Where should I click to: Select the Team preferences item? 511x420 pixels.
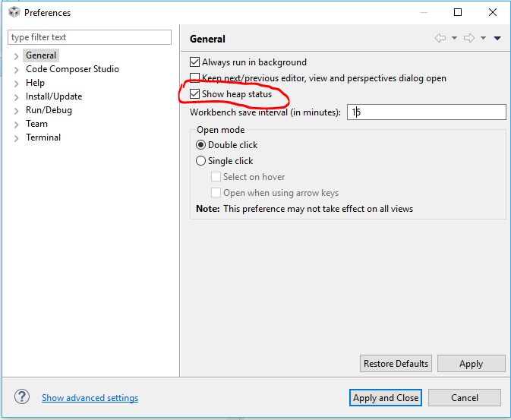click(36, 124)
